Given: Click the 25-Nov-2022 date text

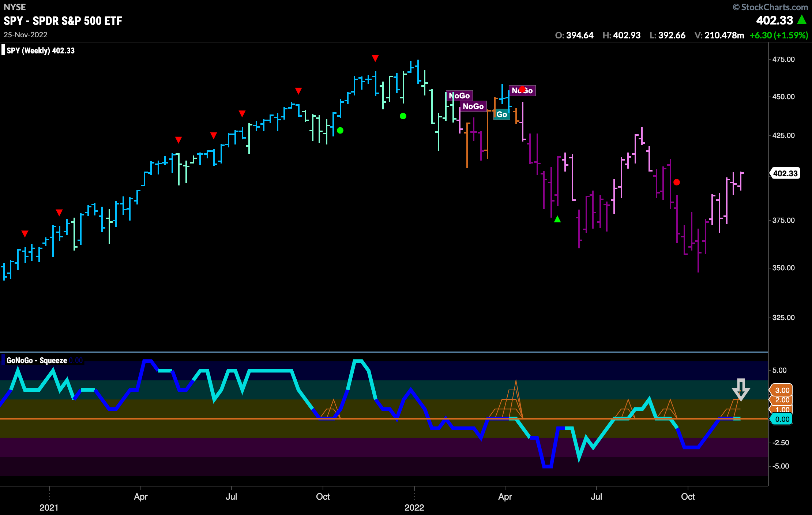Looking at the screenshot, I should [26, 35].
